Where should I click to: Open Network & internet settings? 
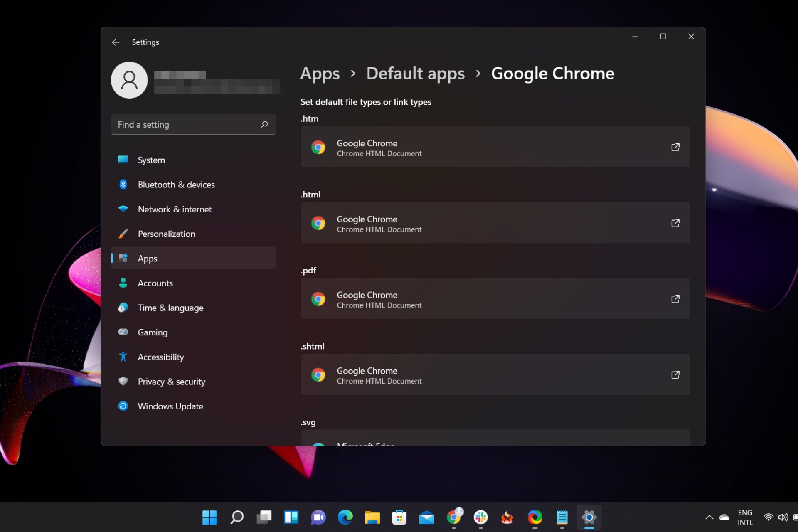coord(174,209)
